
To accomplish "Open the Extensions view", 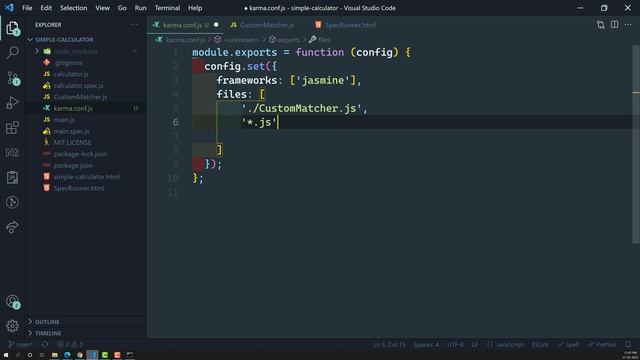I will pos(12,127).
